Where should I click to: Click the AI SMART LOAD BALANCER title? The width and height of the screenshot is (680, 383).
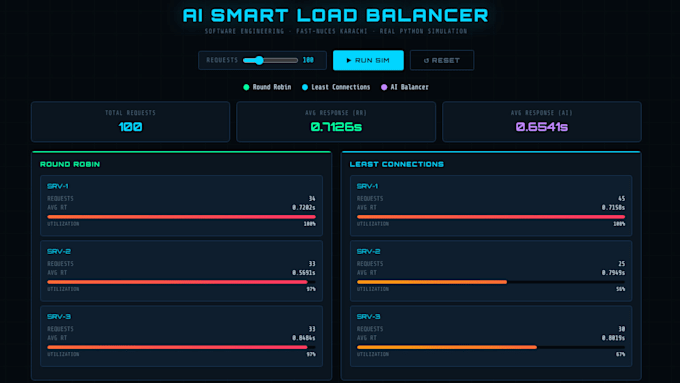point(336,15)
